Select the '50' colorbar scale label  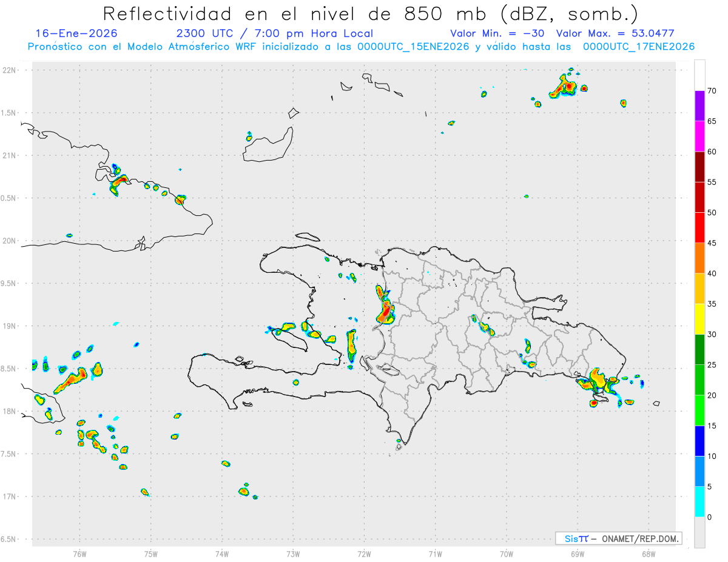(x=712, y=213)
